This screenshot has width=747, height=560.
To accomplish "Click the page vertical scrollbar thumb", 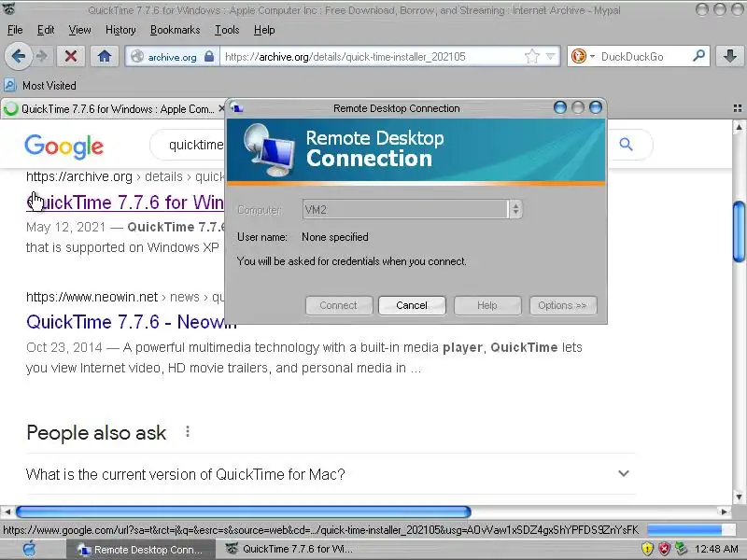I will tap(739, 231).
